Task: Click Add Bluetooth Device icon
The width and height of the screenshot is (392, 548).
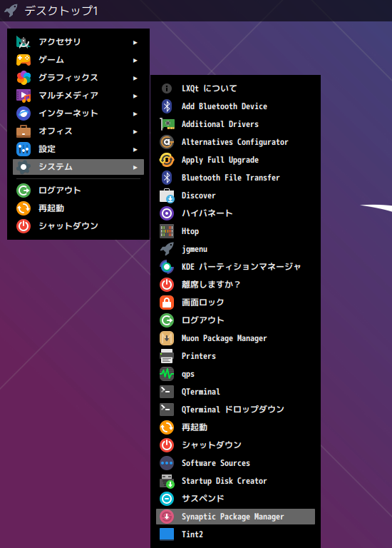Action: point(167,106)
